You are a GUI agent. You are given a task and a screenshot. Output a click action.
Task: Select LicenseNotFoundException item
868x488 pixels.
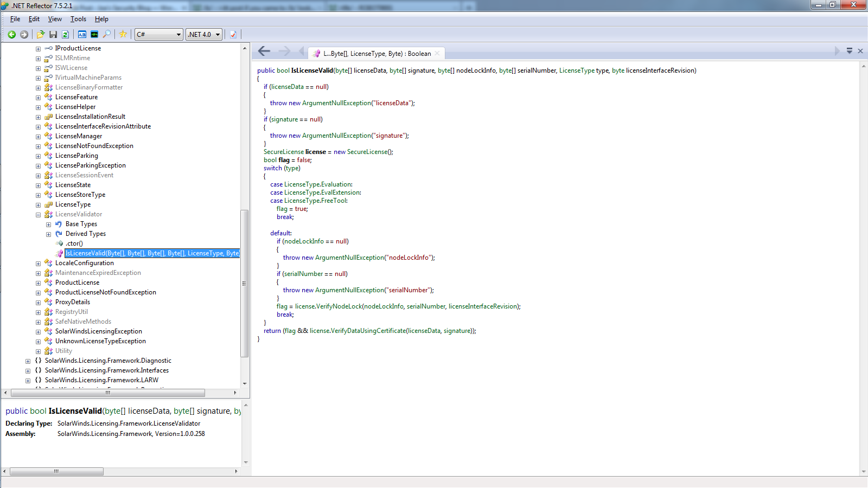[x=94, y=146]
